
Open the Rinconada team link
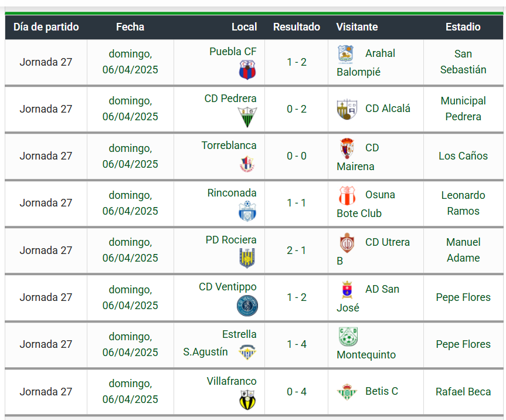[232, 193]
